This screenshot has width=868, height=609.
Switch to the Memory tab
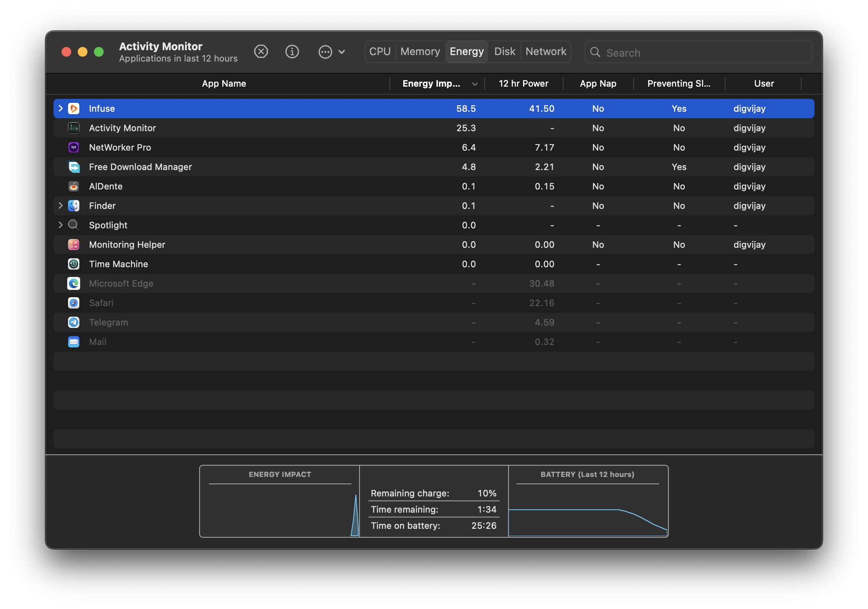coord(420,52)
